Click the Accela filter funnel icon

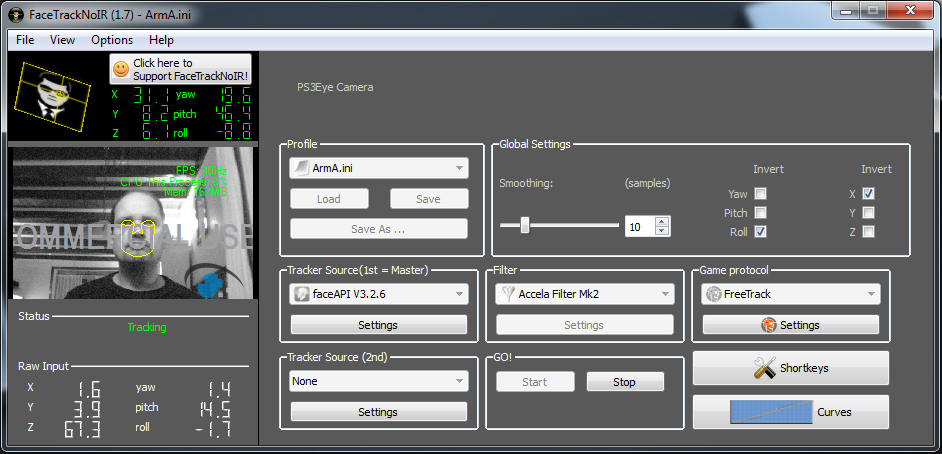coord(508,294)
